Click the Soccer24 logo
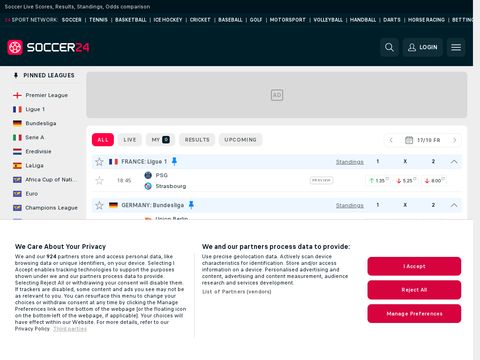Screen dimensions: 480x360 click(x=48, y=47)
